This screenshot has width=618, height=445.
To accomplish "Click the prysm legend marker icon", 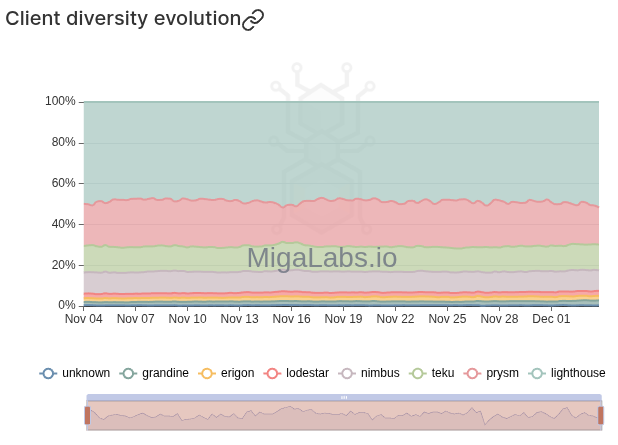I will (x=473, y=373).
